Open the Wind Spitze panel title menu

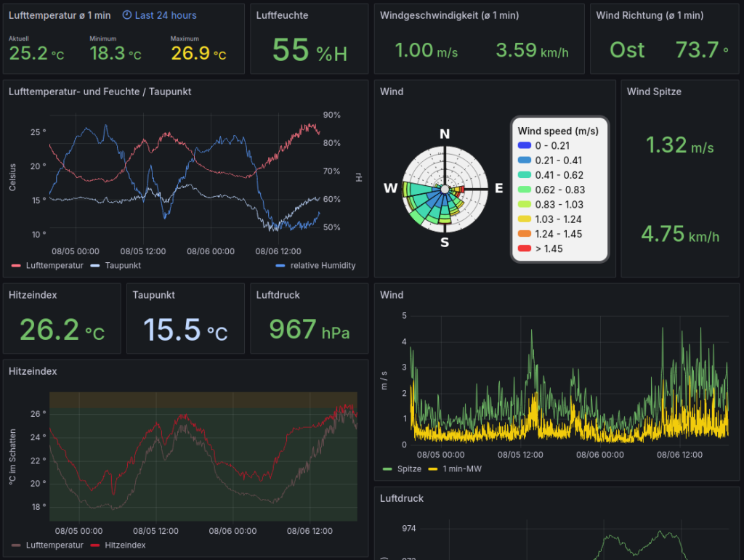coord(654,92)
